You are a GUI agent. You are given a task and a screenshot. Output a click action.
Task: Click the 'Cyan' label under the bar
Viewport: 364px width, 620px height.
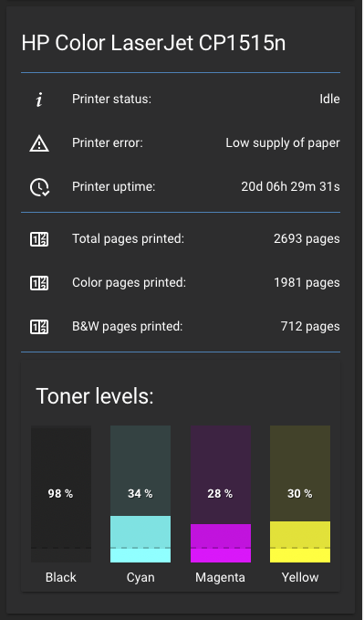140,578
